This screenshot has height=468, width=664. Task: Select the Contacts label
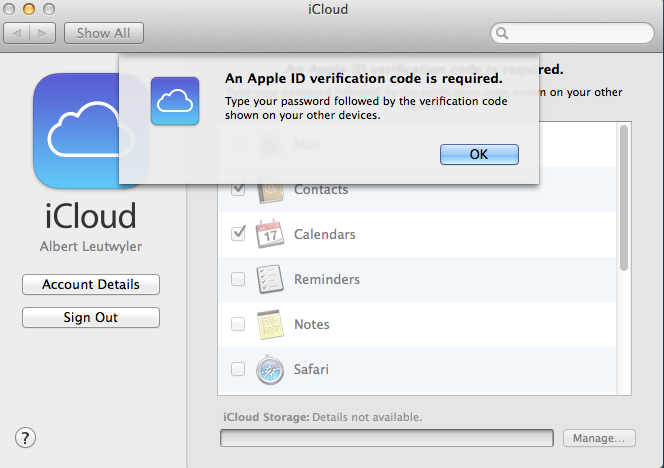pyautogui.click(x=321, y=190)
